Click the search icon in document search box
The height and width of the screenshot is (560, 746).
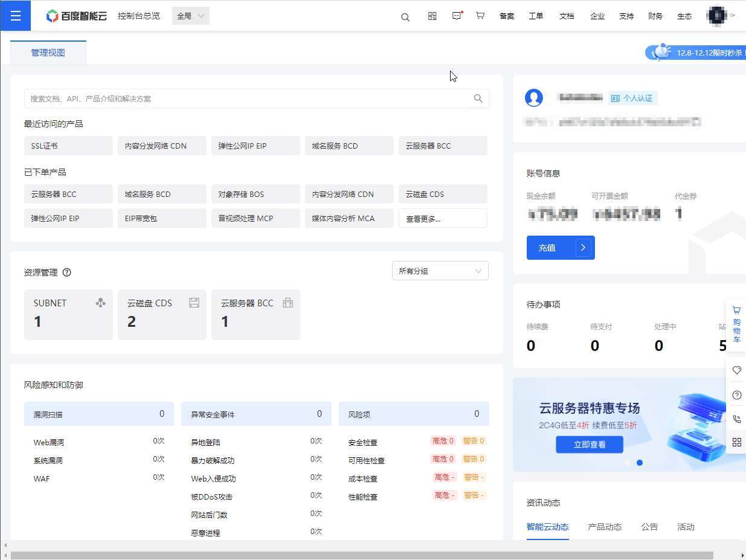(x=478, y=98)
